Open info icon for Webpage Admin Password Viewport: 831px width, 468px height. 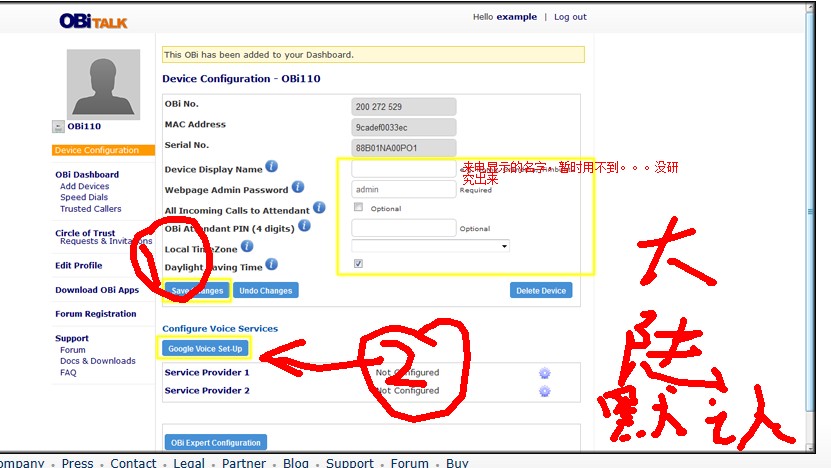coord(298,187)
